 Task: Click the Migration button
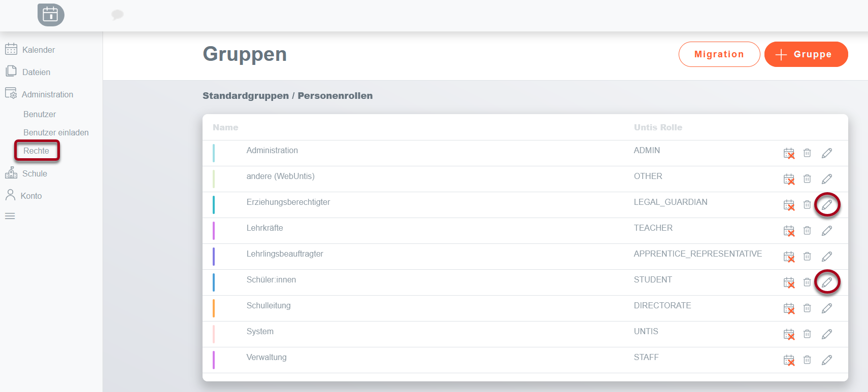coord(719,54)
